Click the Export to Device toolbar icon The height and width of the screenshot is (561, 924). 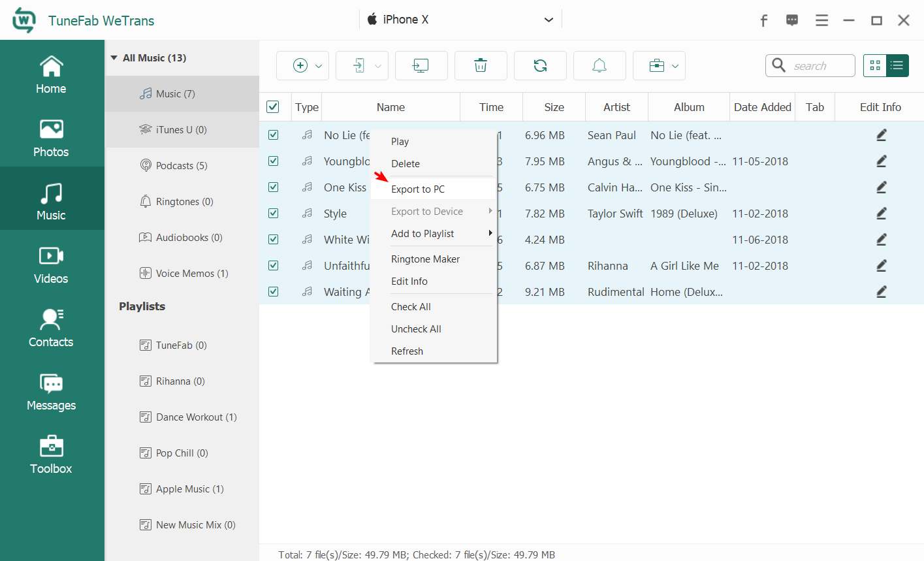(x=359, y=65)
